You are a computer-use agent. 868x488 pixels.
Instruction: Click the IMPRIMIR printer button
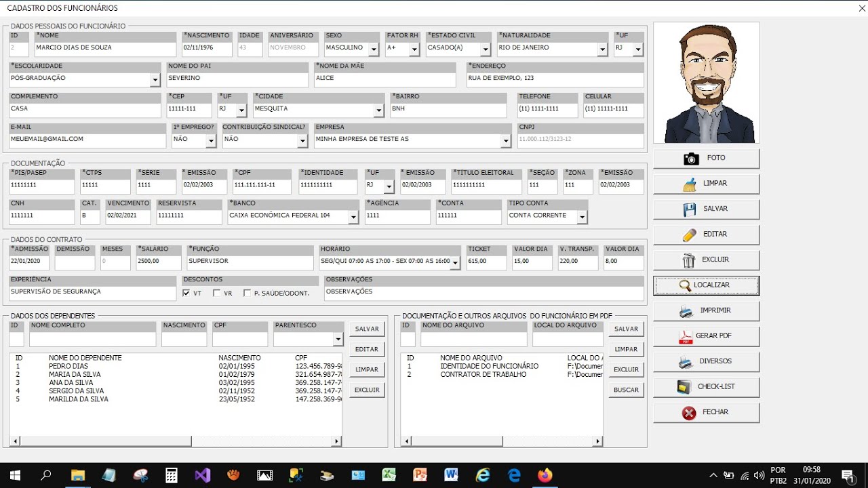[706, 310]
